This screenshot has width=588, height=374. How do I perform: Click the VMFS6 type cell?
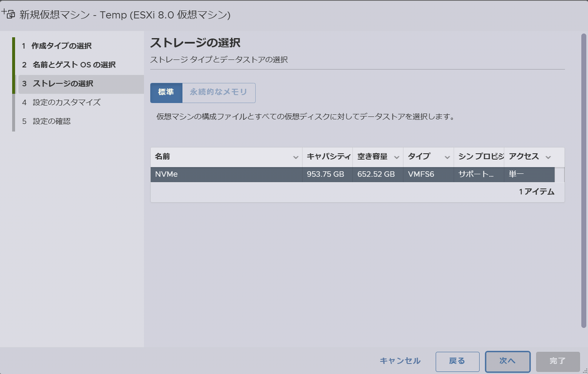coord(428,175)
